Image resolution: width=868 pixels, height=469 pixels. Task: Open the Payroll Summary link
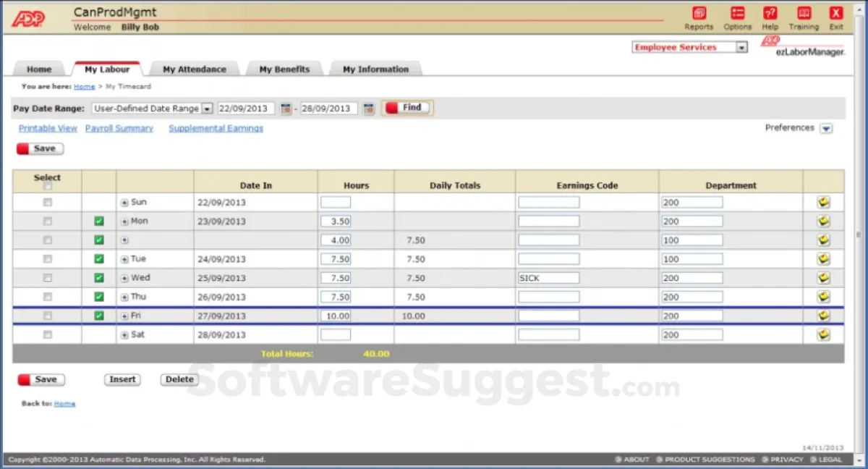tap(119, 128)
